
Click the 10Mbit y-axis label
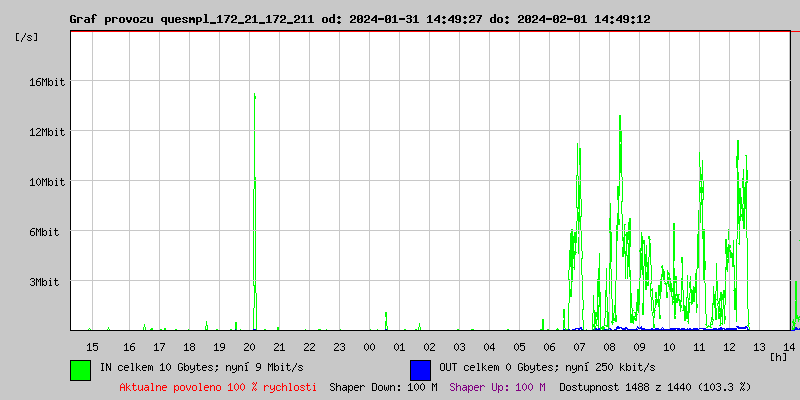pos(46,182)
